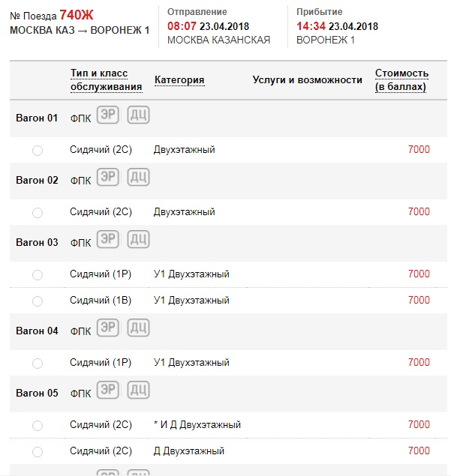Select the Сидячий (1Р) option in Вагон 03
The width and height of the screenshot is (451, 476).
tap(38, 275)
